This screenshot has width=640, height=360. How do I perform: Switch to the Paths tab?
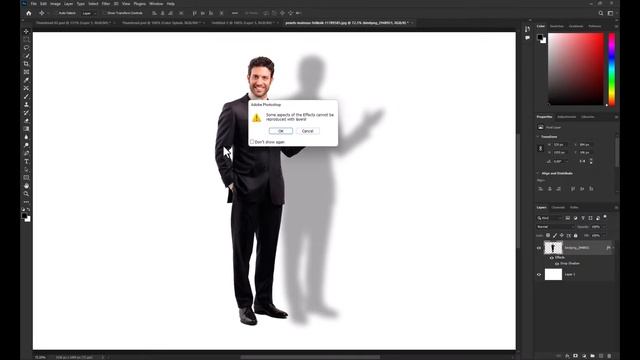(x=574, y=207)
